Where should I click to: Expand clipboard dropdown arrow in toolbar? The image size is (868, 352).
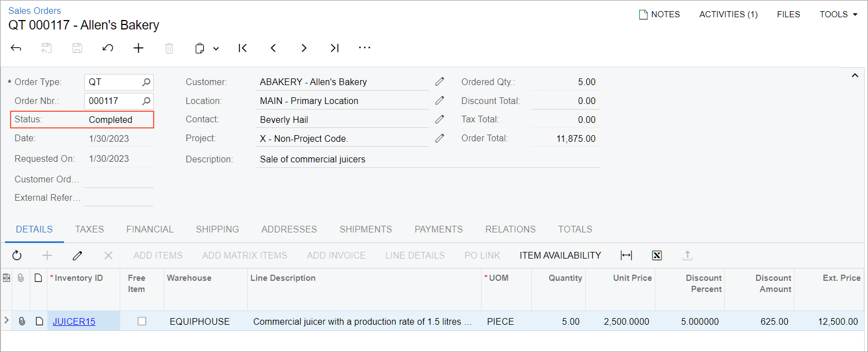pyautogui.click(x=216, y=49)
